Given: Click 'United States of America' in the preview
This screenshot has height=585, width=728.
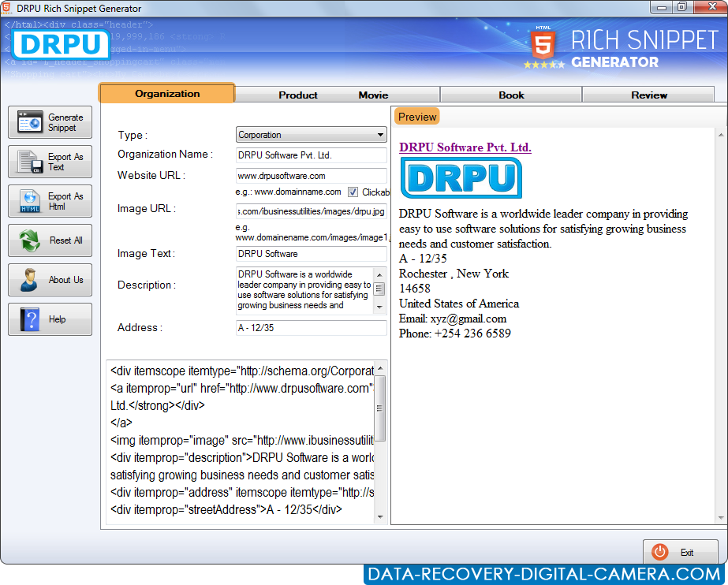Looking at the screenshot, I should pos(459,304).
